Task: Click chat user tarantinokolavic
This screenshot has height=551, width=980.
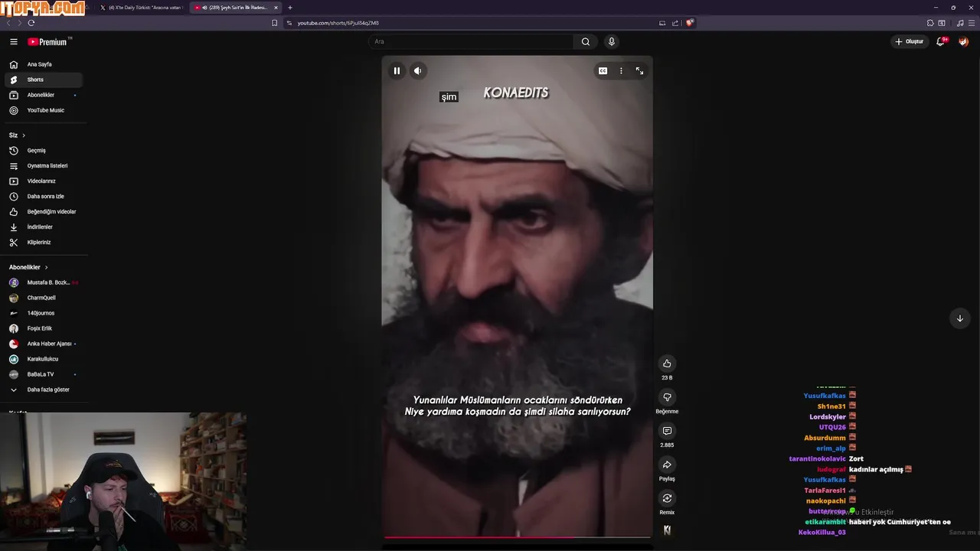Action: (817, 458)
